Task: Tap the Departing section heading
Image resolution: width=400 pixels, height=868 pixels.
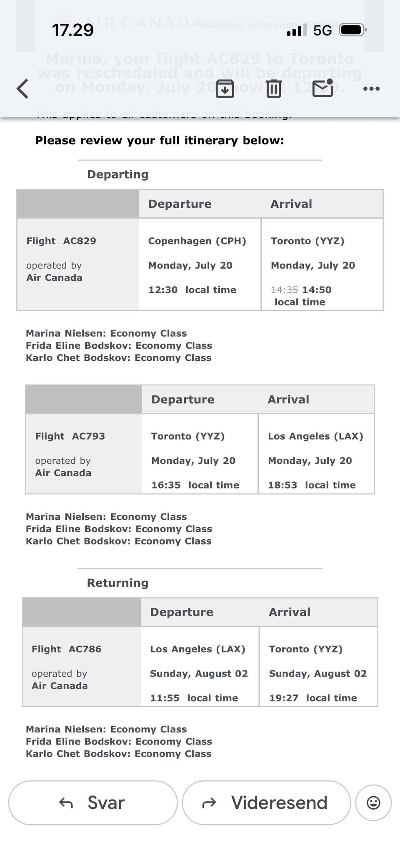Action: click(x=117, y=174)
